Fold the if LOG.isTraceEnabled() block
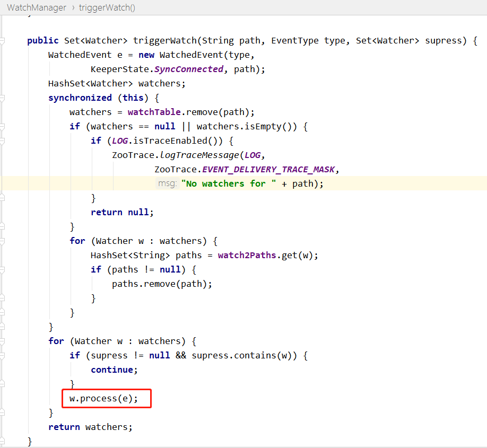Viewport: 487px width, 448px height. 3,141
